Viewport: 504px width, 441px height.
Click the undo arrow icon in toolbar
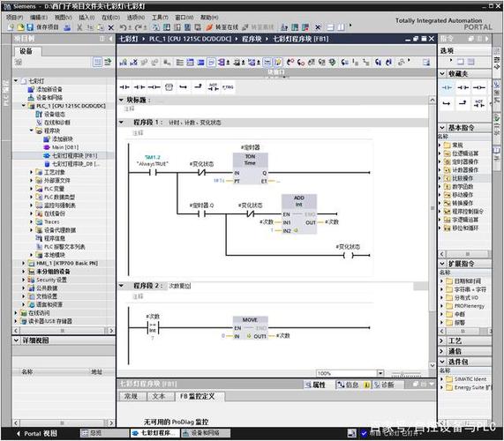point(123,27)
